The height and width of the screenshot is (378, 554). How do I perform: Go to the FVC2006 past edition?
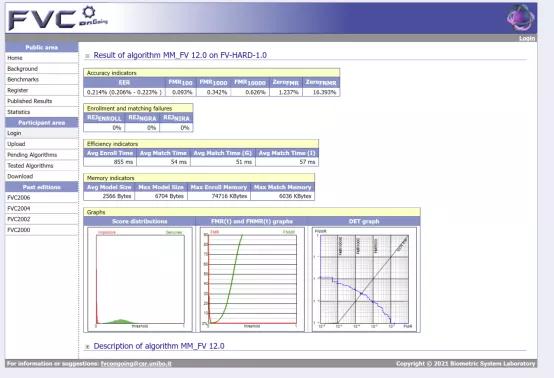[x=19, y=198]
